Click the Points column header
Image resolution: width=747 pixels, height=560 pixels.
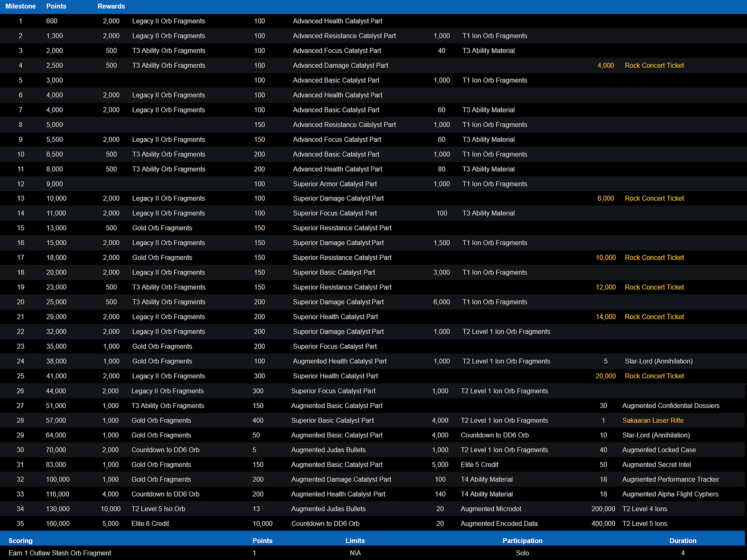(56, 6)
